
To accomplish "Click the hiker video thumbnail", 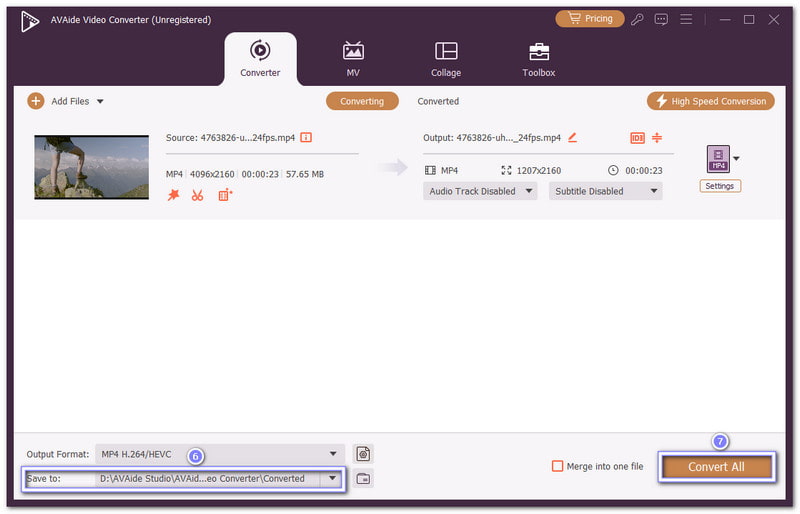I will [x=92, y=167].
